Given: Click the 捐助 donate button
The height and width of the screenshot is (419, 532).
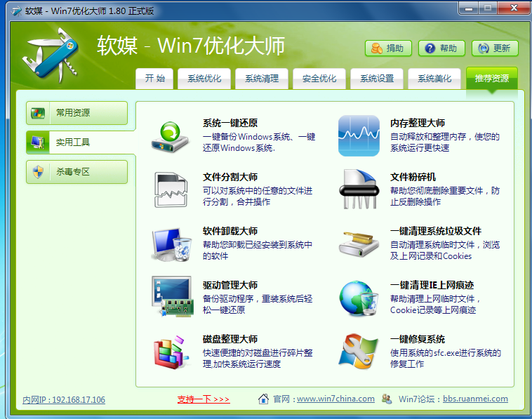Looking at the screenshot, I should coord(389,48).
